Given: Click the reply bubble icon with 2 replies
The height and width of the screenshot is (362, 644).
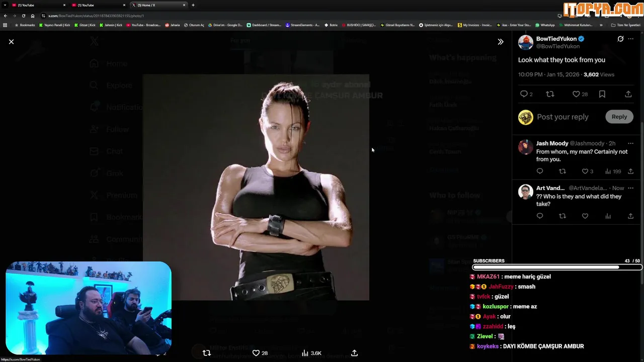Looking at the screenshot, I should (526, 94).
